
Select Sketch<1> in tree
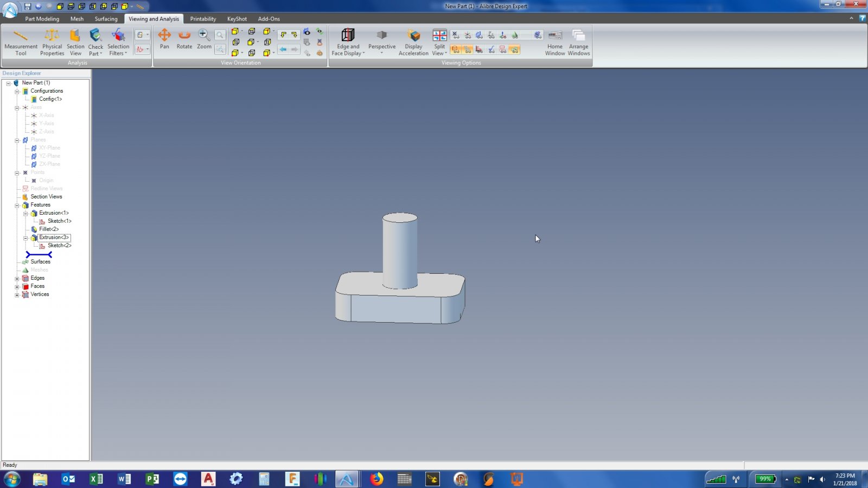59,221
